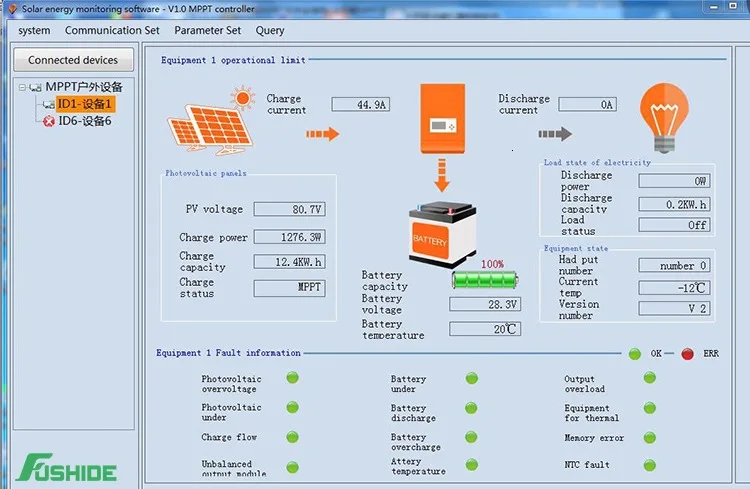Click the PV voltage field 80.7V
The height and width of the screenshot is (489, 750).
290,209
